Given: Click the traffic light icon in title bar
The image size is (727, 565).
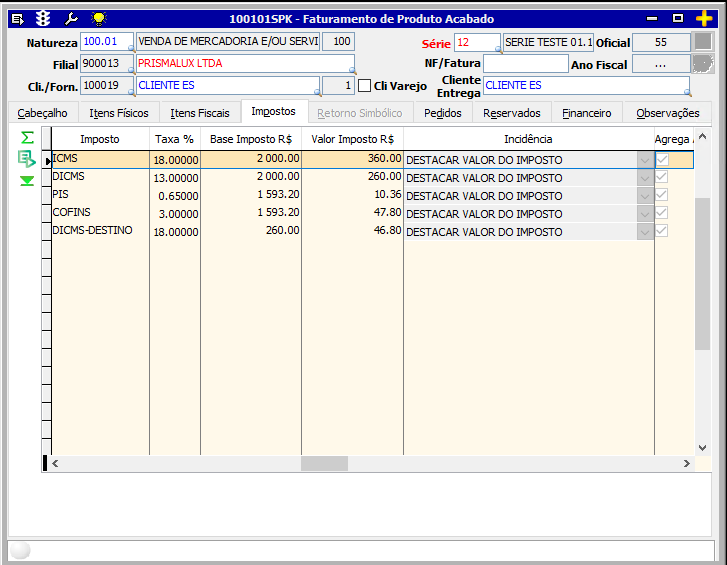Looking at the screenshot, I should pos(43,19).
